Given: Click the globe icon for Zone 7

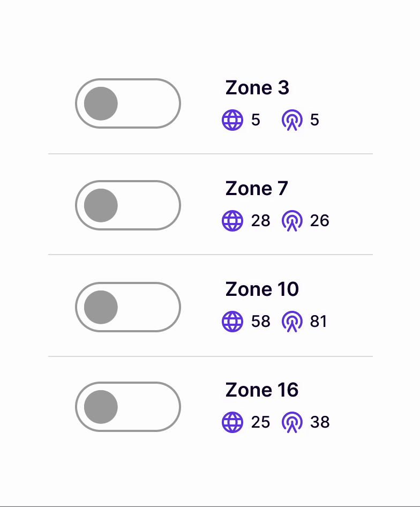Looking at the screenshot, I should [x=232, y=221].
